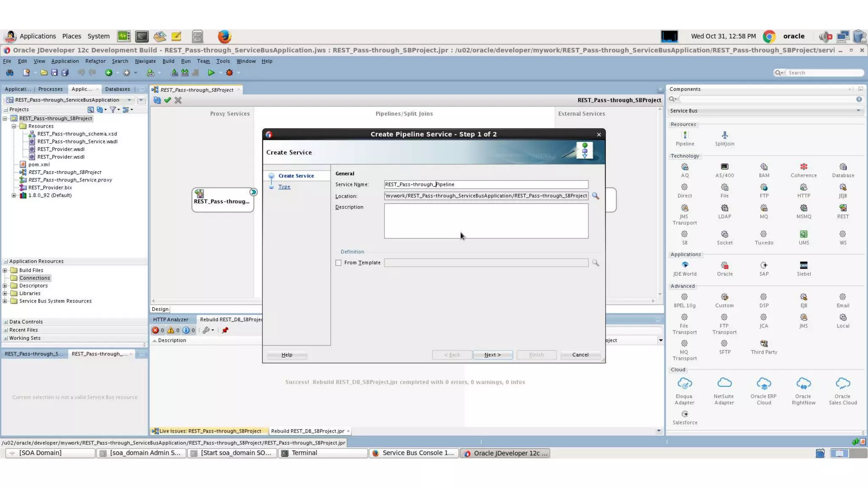Open the Refactor menu
868x488 pixels.
[x=95, y=61]
